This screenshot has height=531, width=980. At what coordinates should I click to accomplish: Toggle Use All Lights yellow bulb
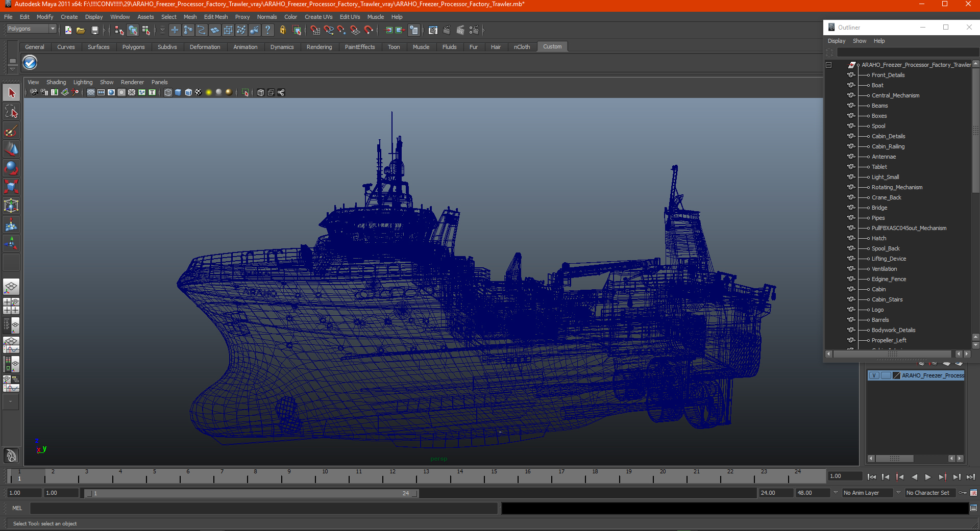209,92
